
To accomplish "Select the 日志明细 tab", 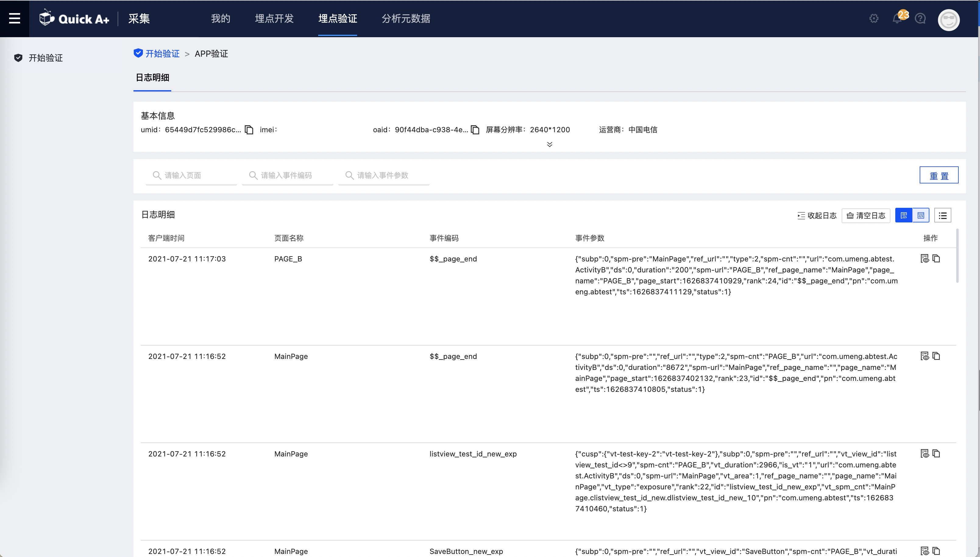I will click(152, 78).
